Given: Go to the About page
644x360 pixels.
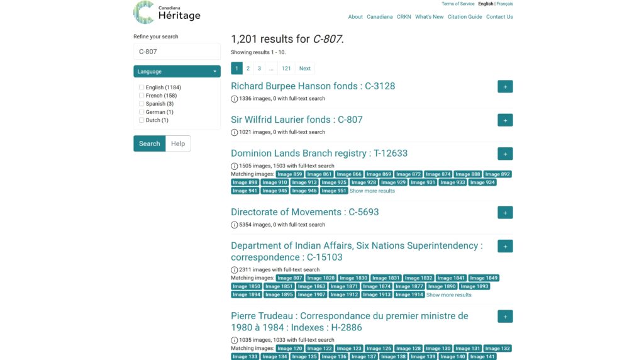Looking at the screenshot, I should 355,17.
